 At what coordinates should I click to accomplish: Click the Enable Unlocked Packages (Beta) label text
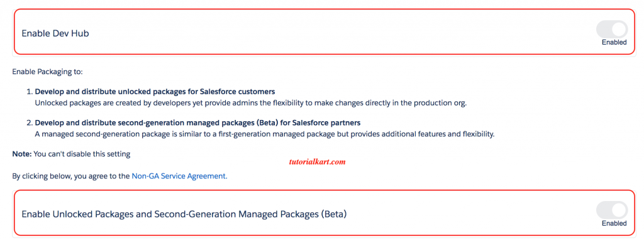(x=184, y=214)
